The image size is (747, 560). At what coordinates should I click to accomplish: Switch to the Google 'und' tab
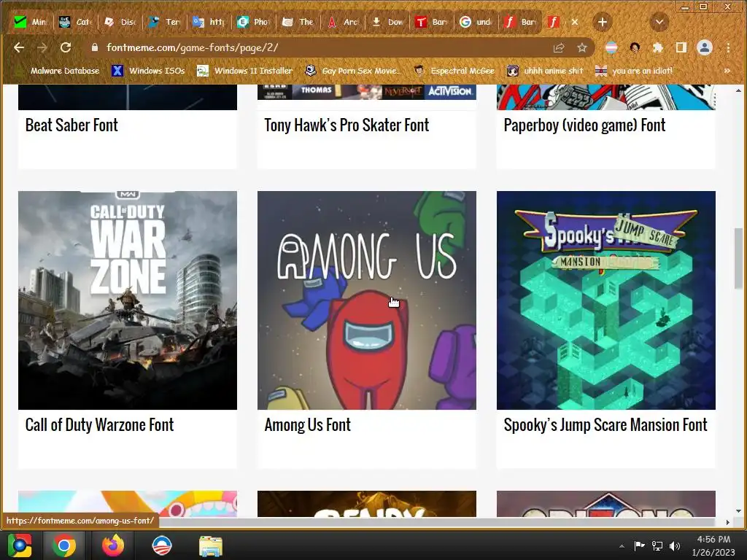476,22
